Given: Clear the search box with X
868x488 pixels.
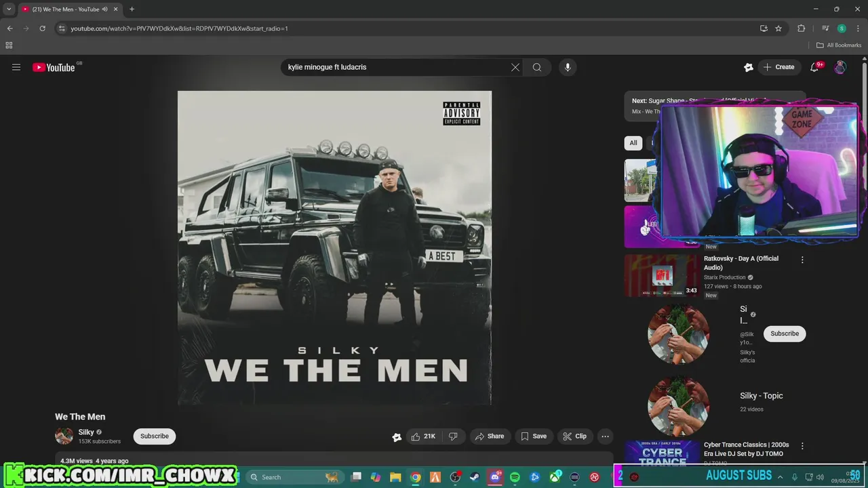Looking at the screenshot, I should click(x=515, y=67).
